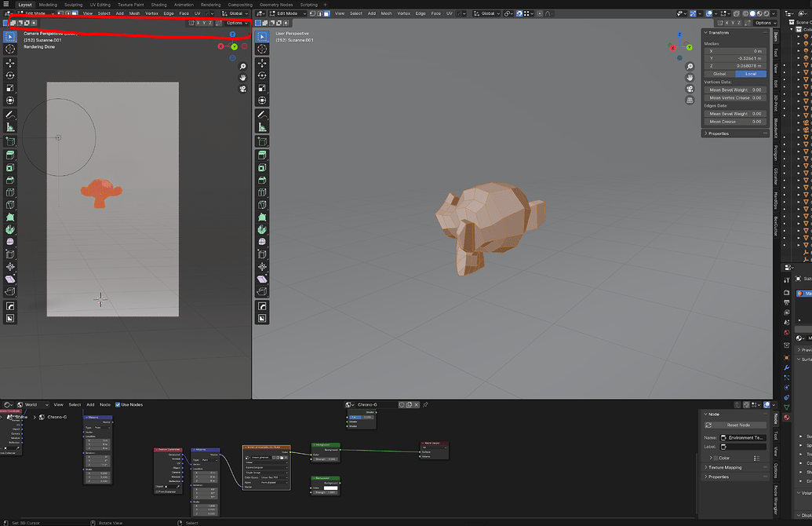
Task: Select the Spin tool in right viewport
Action: (262, 229)
